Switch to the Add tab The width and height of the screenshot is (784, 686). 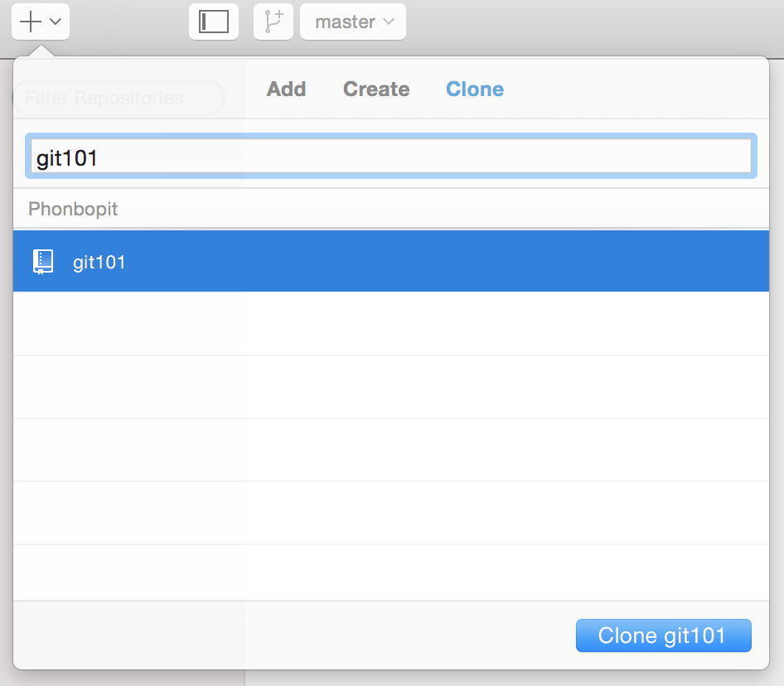pyautogui.click(x=286, y=89)
